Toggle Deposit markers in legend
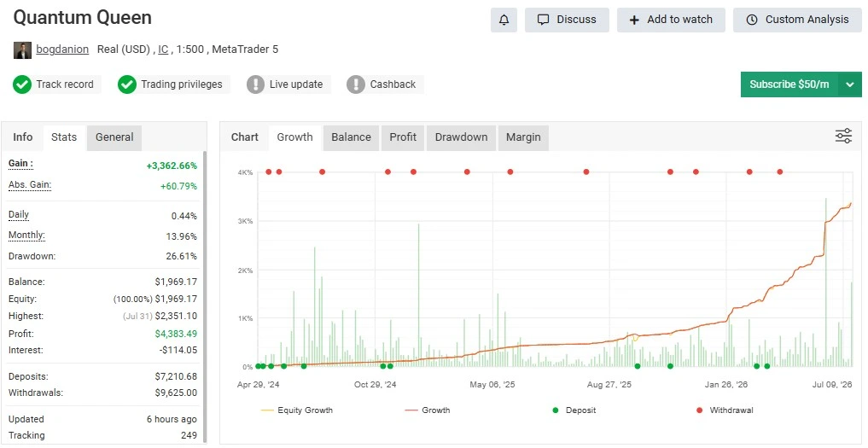868x448 pixels. pyautogui.click(x=574, y=410)
